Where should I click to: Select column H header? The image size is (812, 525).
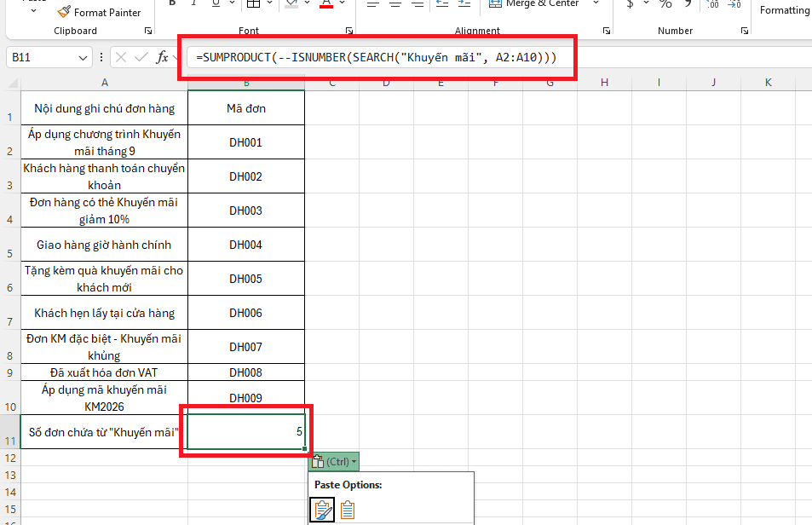pos(604,83)
